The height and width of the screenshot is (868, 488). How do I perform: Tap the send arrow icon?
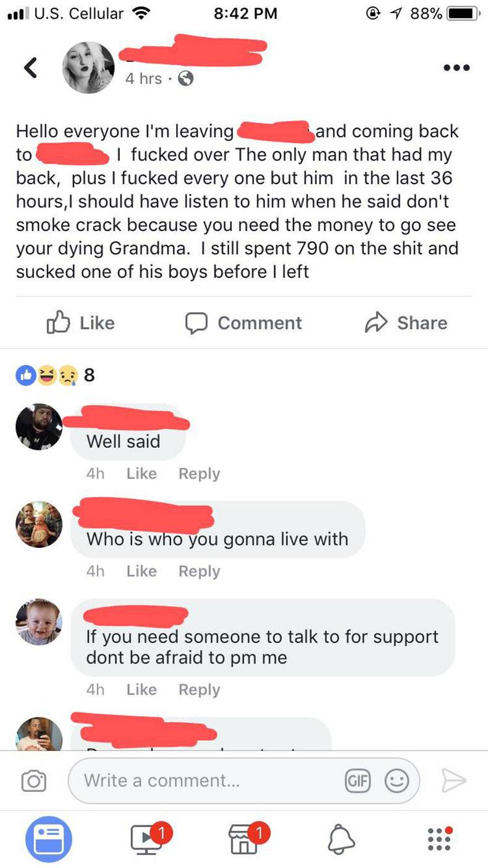[x=453, y=781]
